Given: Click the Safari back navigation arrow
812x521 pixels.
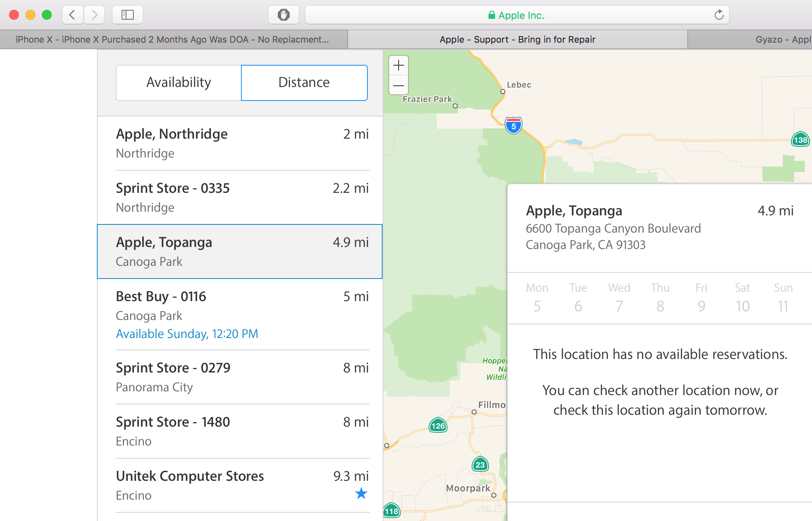Looking at the screenshot, I should (73, 15).
